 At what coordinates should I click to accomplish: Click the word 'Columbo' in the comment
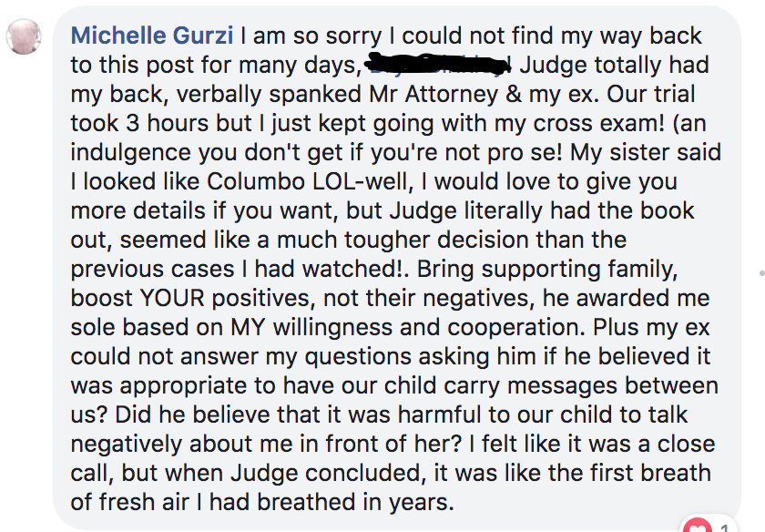[256, 181]
